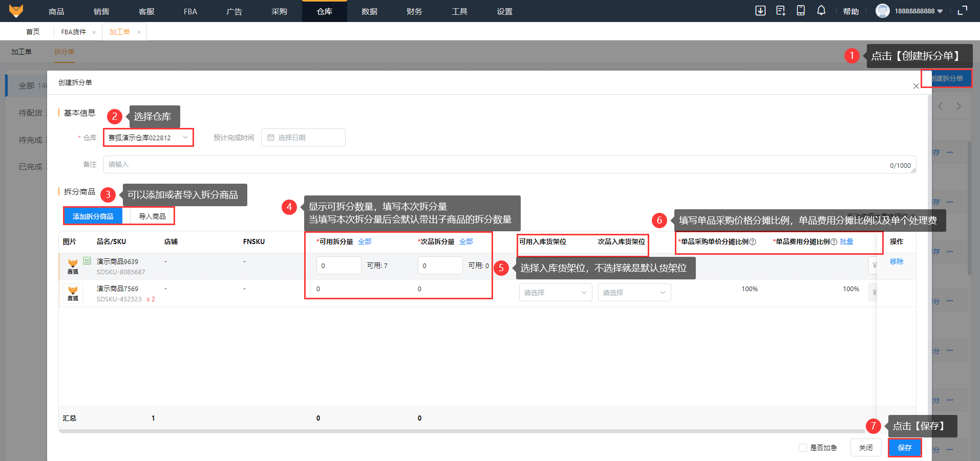This screenshot has width=980, height=461.
Task: Click the help icon beside 单品费用分摊比例
Action: [x=834, y=242]
